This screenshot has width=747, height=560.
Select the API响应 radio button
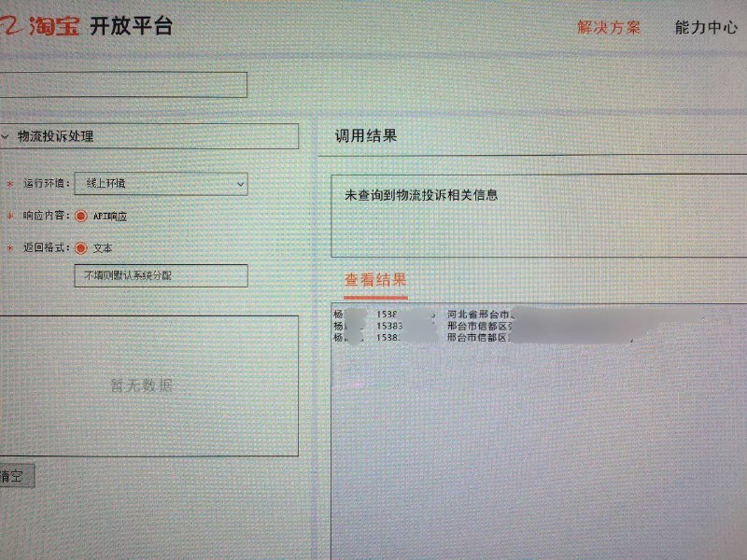click(x=81, y=217)
